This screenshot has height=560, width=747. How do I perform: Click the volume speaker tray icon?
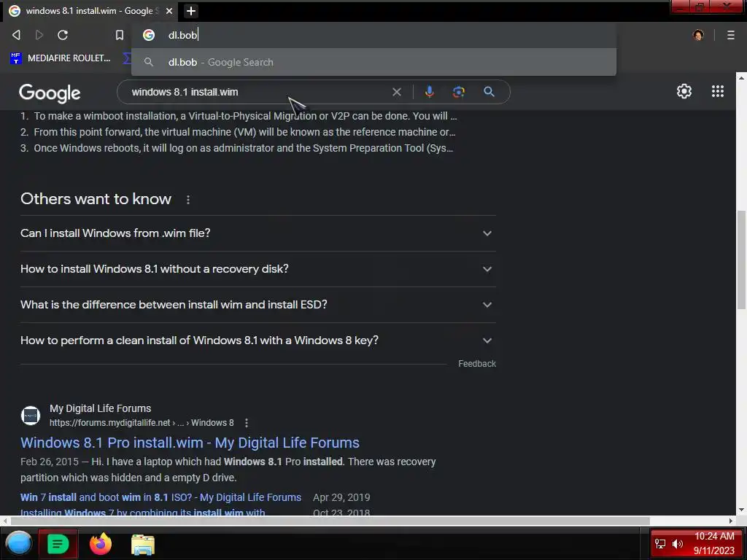677,544
